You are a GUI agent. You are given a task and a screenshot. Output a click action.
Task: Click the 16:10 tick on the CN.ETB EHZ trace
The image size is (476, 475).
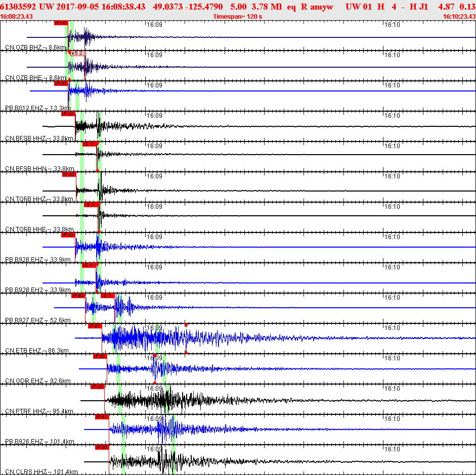392,328
